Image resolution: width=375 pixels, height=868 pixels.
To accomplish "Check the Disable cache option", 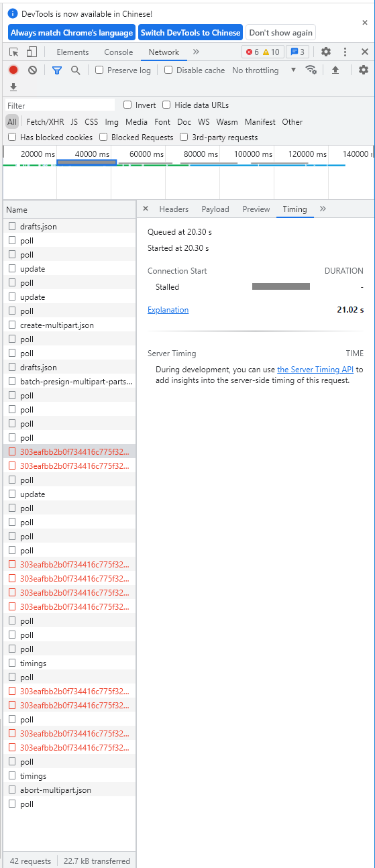I will (x=168, y=70).
